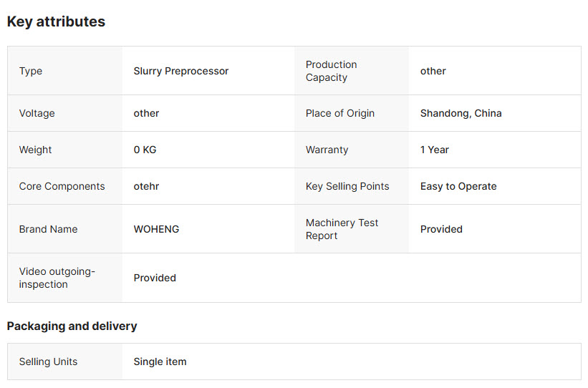Click the Warranty label
This screenshot has height=388, width=588.
[327, 150]
